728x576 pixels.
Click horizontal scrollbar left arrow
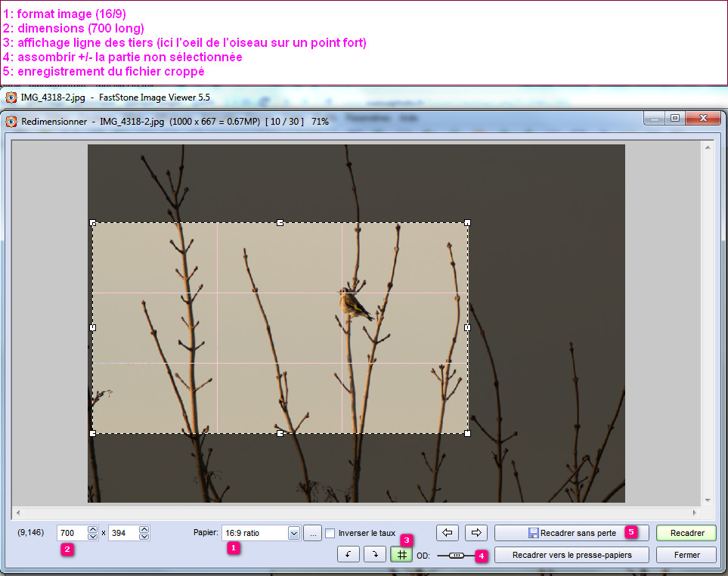click(18, 513)
